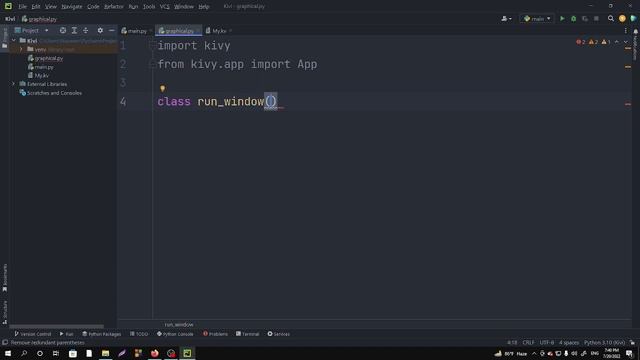This screenshot has width=640, height=360.
Task: Open UTF-8 encoding selector
Action: 547,342
